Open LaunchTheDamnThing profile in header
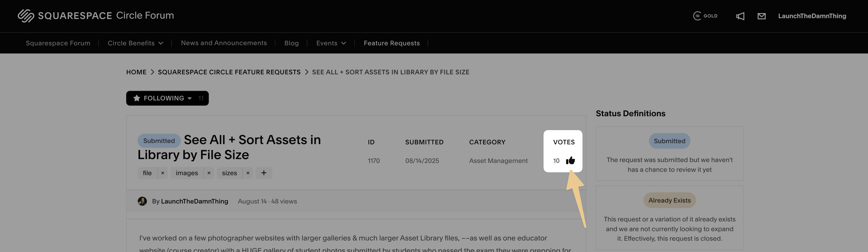This screenshot has height=252, width=868. coord(812,16)
